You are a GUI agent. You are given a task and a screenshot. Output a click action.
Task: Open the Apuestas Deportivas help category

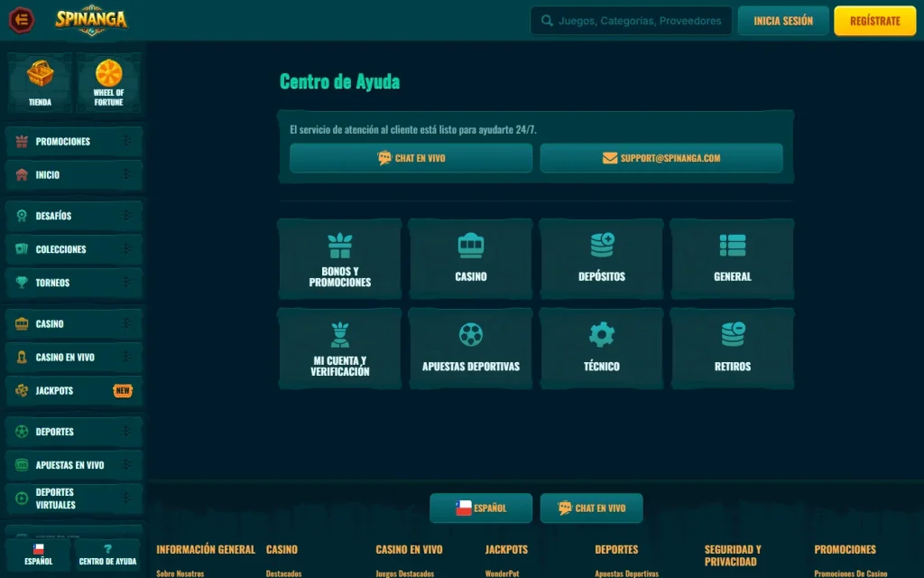pos(471,349)
